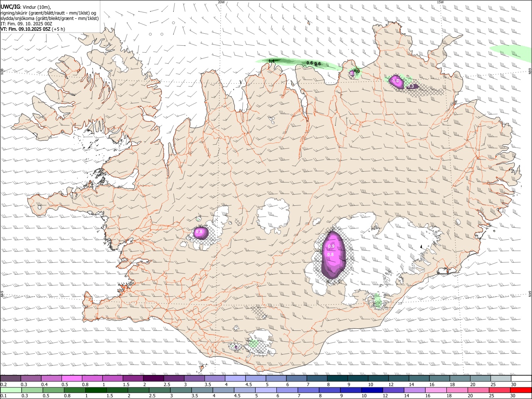Image resolution: width=532 pixels, height=399 pixels.
Task: Click the VT: Fim. 09.10.2025 05Z line
Action: pyautogui.click(x=33, y=29)
